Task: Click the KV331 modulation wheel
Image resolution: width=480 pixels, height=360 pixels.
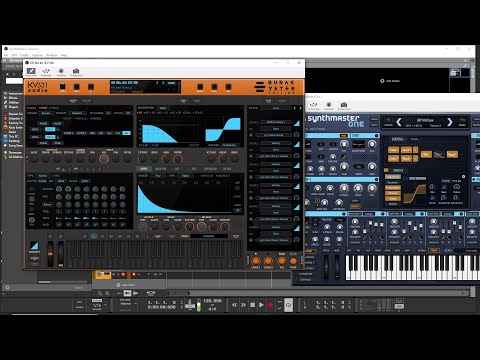Action: point(61,254)
